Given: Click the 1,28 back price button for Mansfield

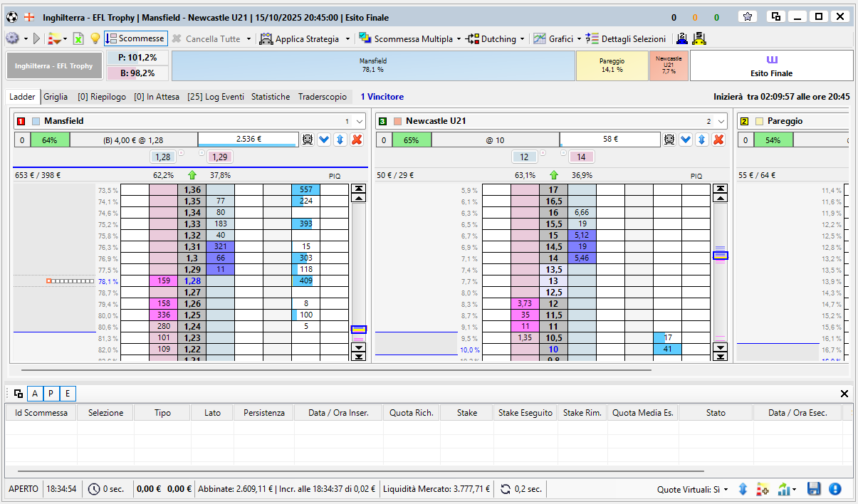Looking at the screenshot, I should point(163,157).
